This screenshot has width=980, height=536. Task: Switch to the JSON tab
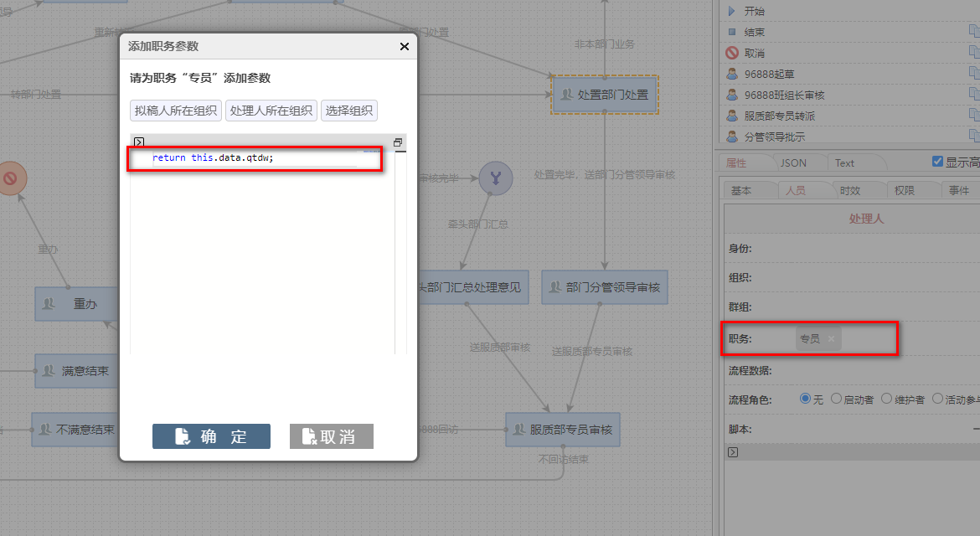(793, 162)
